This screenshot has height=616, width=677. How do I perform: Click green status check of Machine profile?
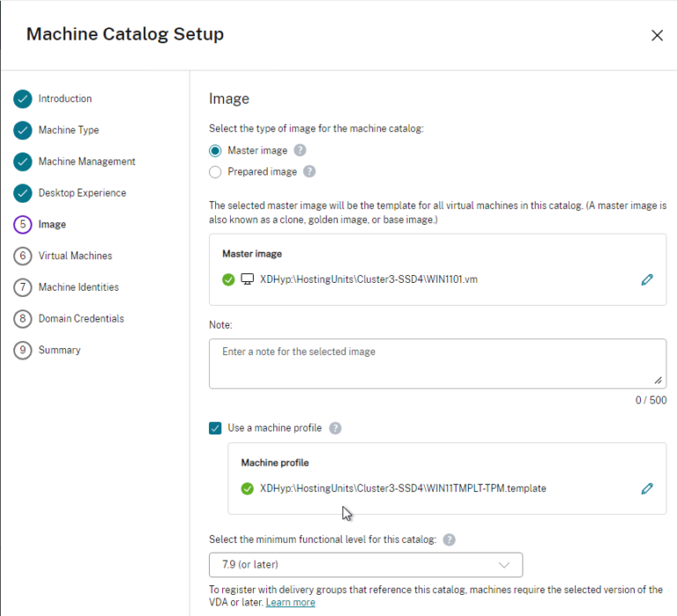(247, 488)
